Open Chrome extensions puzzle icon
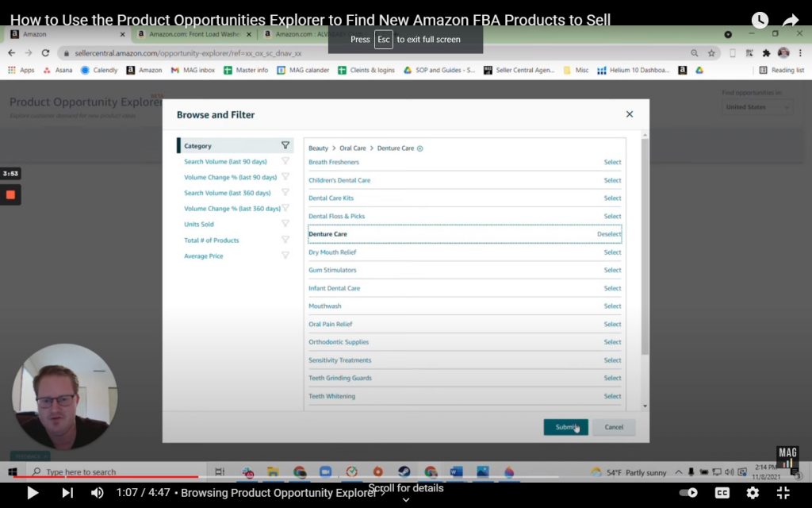This screenshot has height=508, width=812. pyautogui.click(x=766, y=53)
